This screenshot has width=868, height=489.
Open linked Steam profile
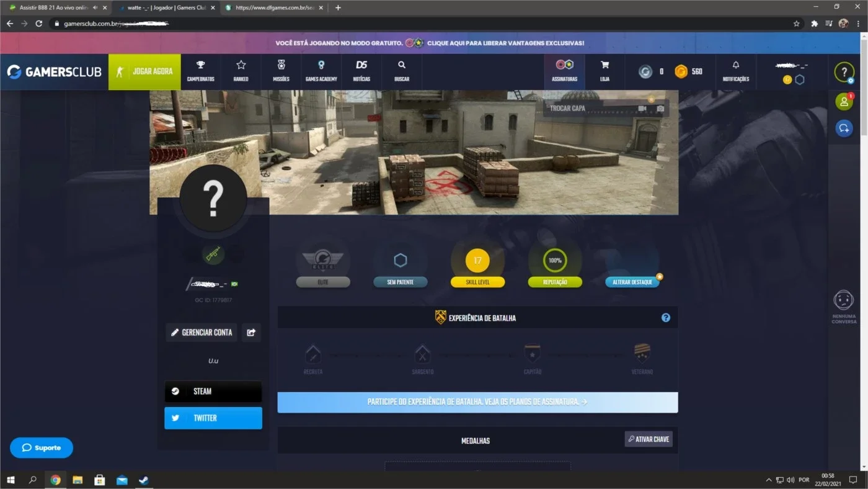(x=213, y=392)
